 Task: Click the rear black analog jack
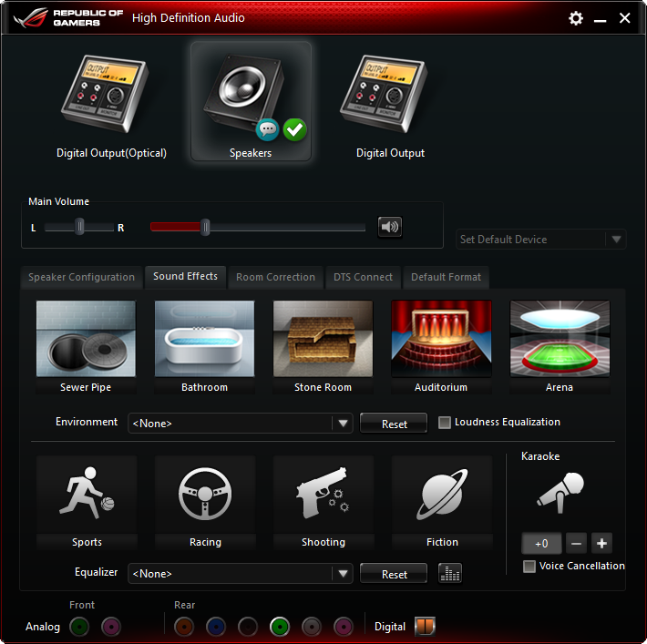coord(248,627)
